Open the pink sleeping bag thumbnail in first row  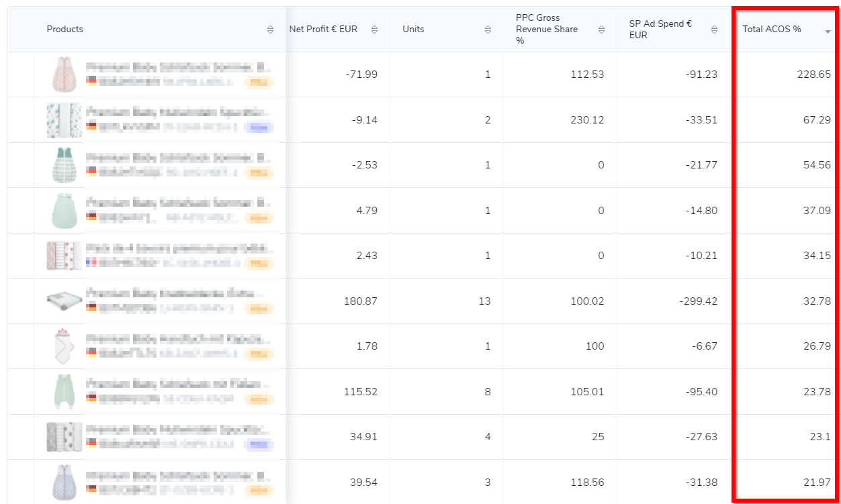point(64,74)
